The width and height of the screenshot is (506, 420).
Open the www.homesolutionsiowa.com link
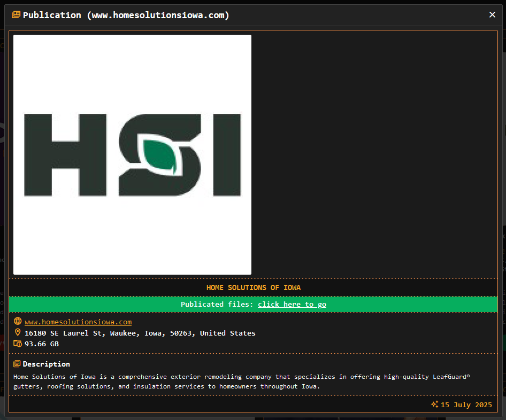tap(78, 322)
